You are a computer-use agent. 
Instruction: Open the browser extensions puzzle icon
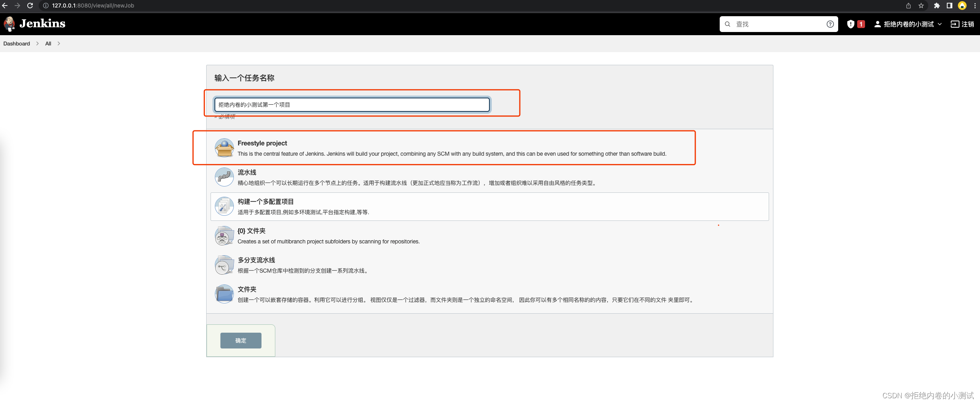(937, 6)
